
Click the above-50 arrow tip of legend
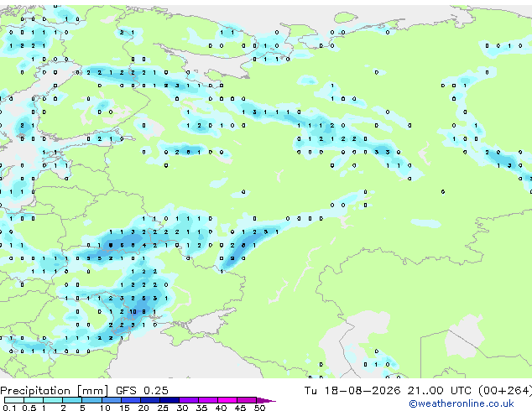266,400
